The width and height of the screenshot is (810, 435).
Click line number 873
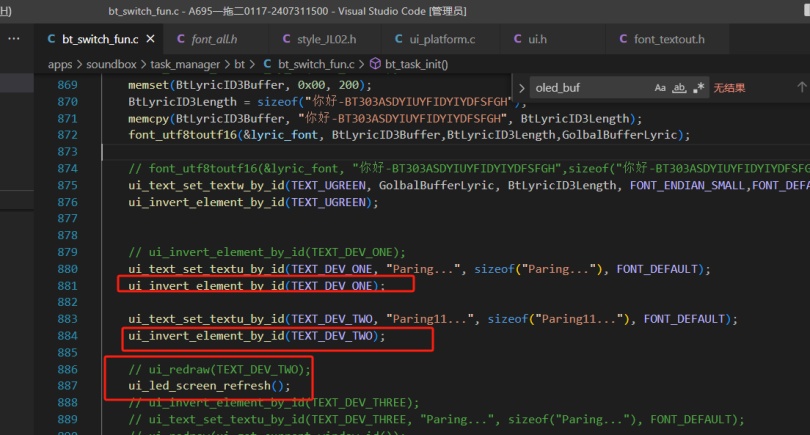point(67,152)
